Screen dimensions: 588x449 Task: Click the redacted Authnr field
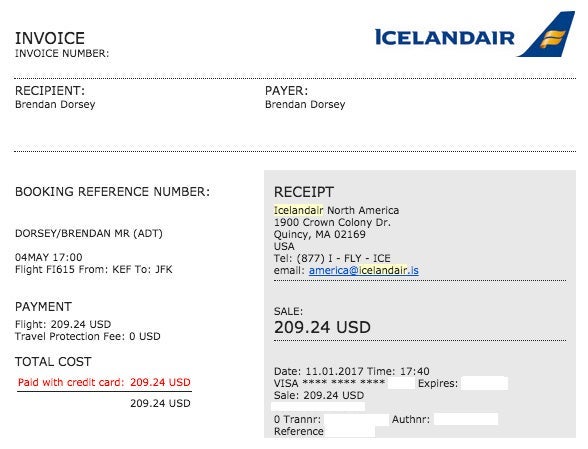466,419
